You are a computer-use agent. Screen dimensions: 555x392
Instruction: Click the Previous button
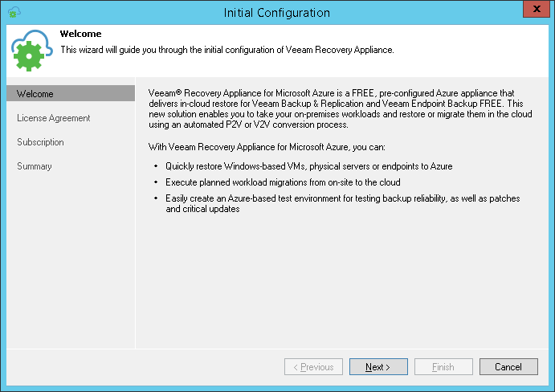(x=312, y=367)
